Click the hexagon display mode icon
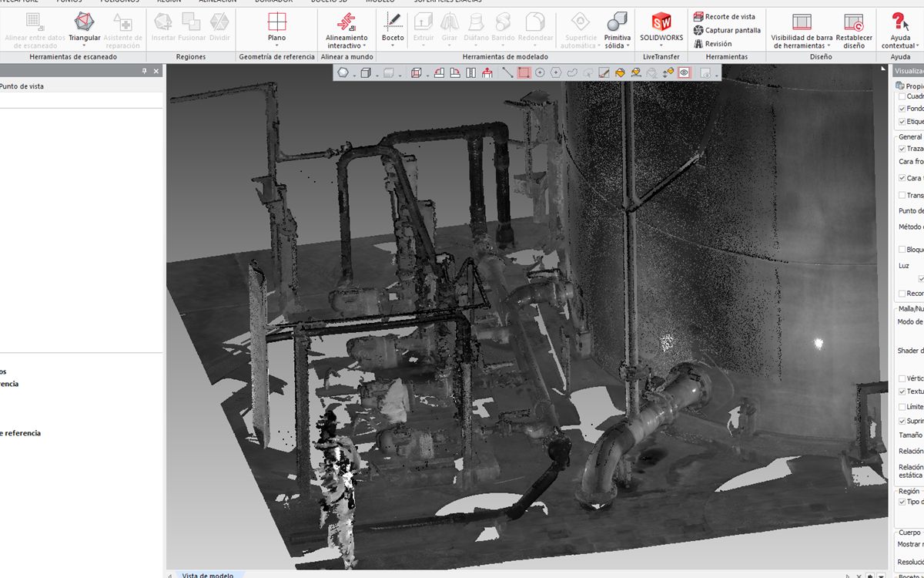The width and height of the screenshot is (924, 578). tap(343, 73)
